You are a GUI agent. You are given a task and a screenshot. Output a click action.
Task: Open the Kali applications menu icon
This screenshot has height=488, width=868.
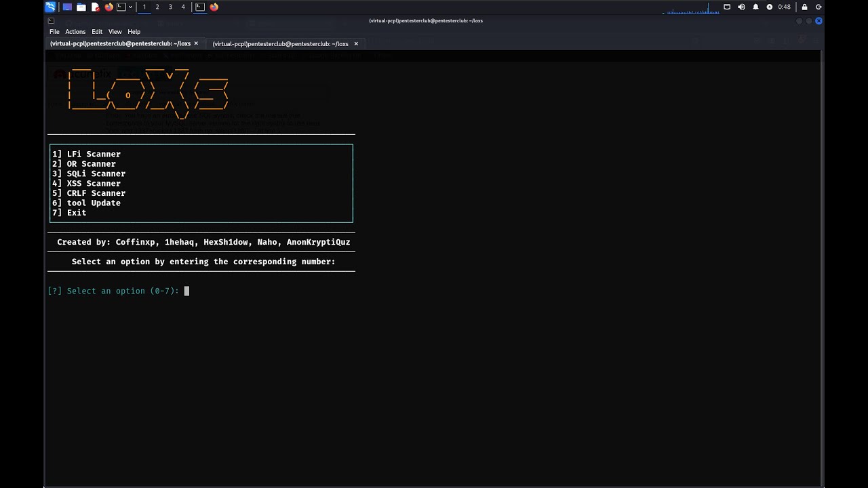[50, 7]
